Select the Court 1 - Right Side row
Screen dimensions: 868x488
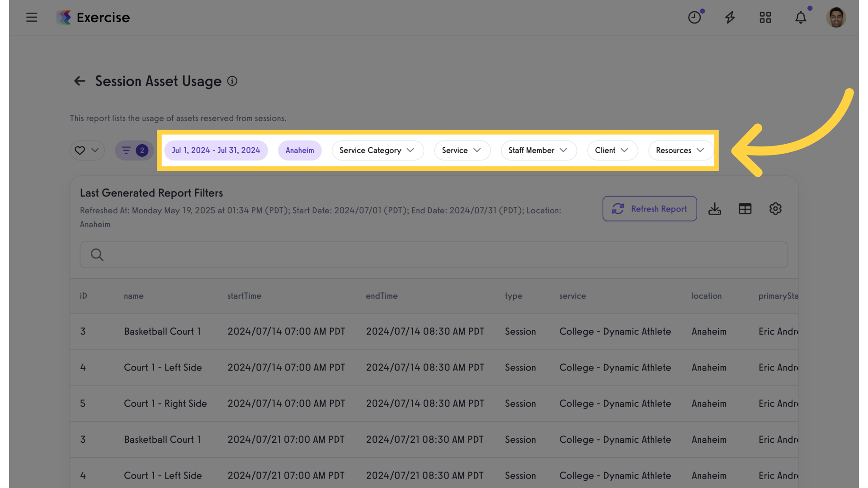[x=434, y=404]
